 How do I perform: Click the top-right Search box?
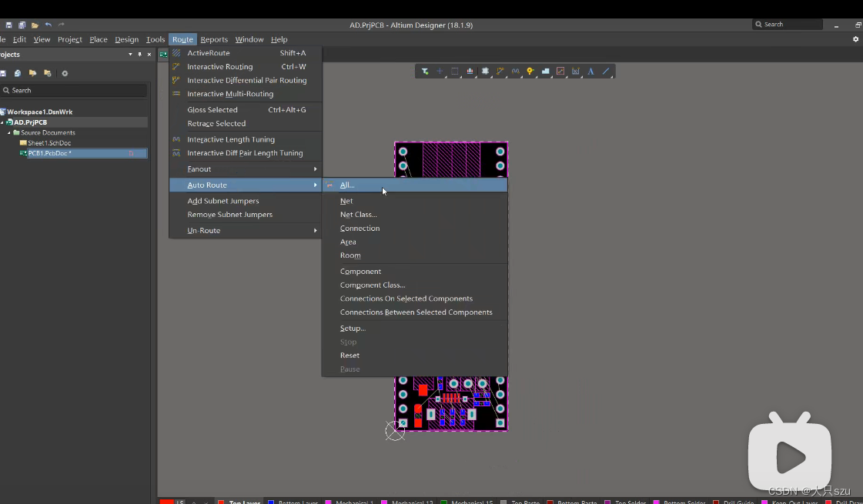tap(787, 24)
